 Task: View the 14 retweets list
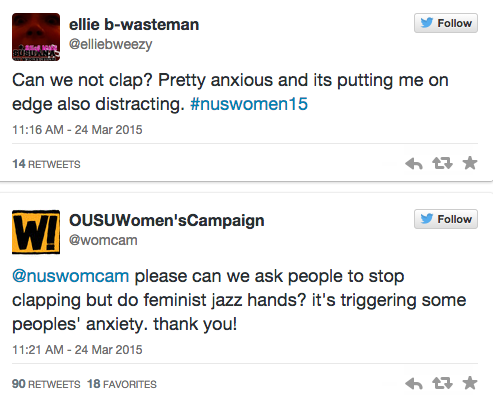[x=46, y=164]
